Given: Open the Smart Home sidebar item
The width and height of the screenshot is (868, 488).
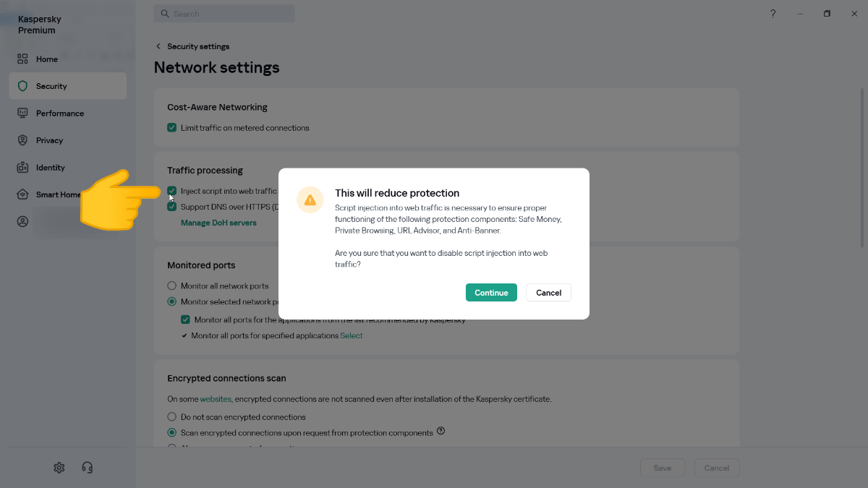Looking at the screenshot, I should 59,194.
